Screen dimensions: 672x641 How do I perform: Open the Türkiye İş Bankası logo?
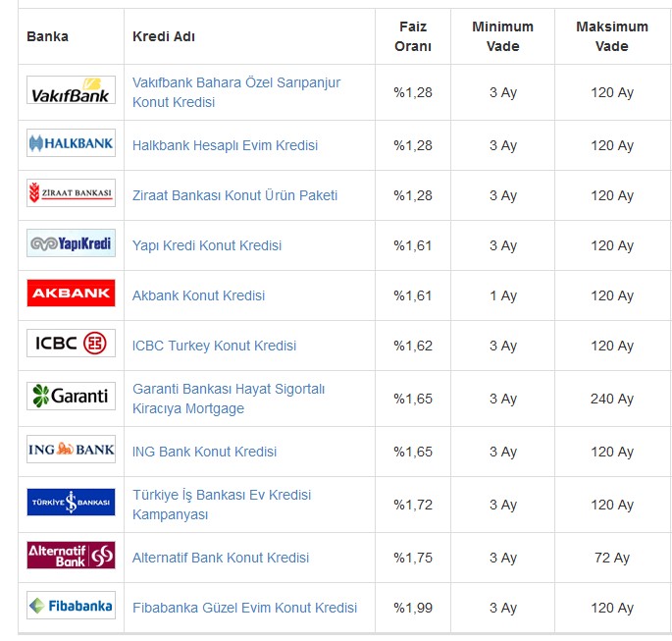click(72, 502)
